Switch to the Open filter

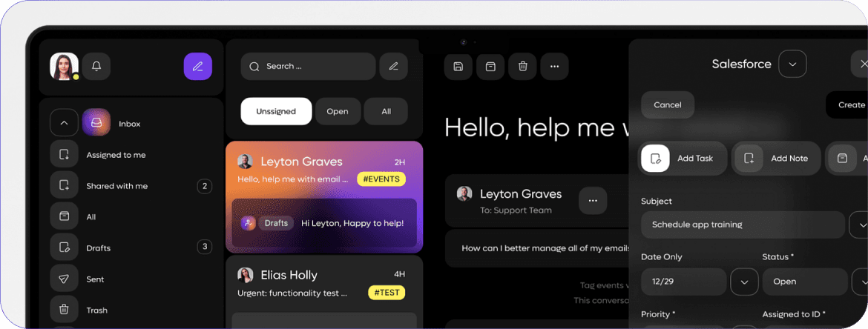click(x=338, y=111)
